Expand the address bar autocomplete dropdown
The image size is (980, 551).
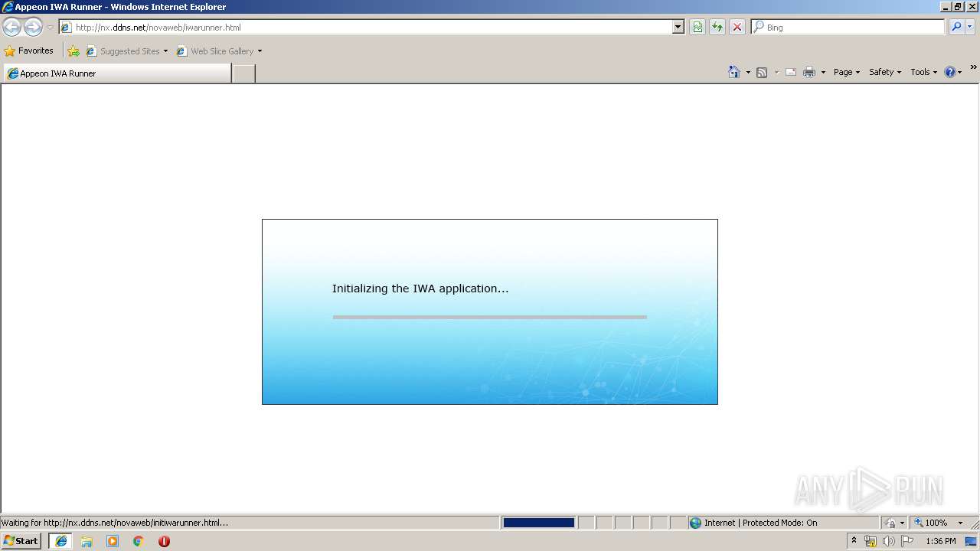tap(678, 28)
